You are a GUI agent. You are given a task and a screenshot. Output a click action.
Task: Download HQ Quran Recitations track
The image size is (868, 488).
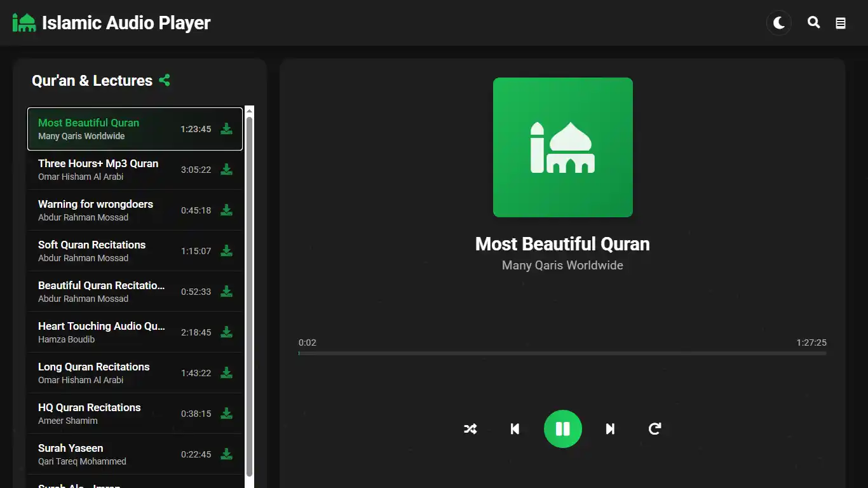coord(226,414)
